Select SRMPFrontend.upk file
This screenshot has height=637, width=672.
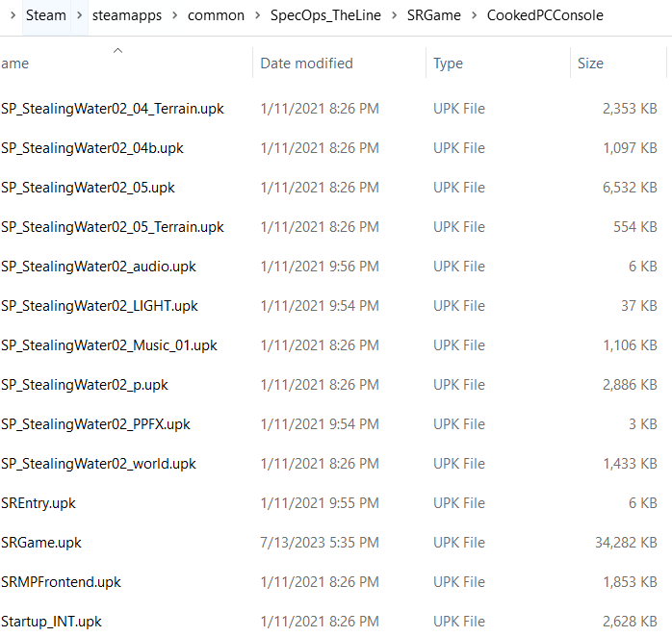[61, 582]
